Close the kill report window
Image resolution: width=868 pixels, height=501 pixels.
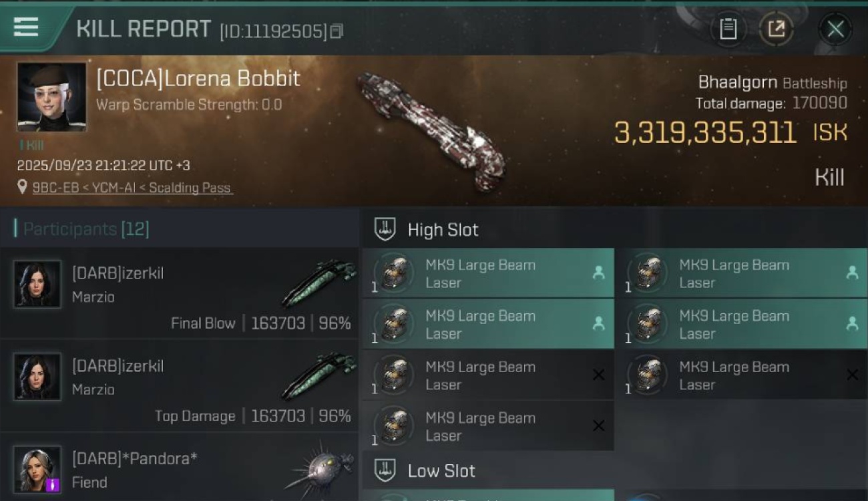[835, 29]
